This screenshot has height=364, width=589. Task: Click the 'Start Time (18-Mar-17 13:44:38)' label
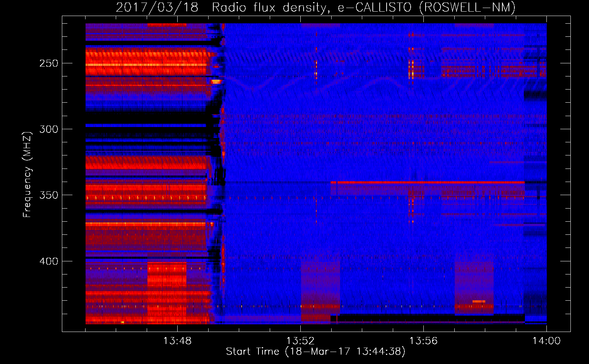coord(316,352)
